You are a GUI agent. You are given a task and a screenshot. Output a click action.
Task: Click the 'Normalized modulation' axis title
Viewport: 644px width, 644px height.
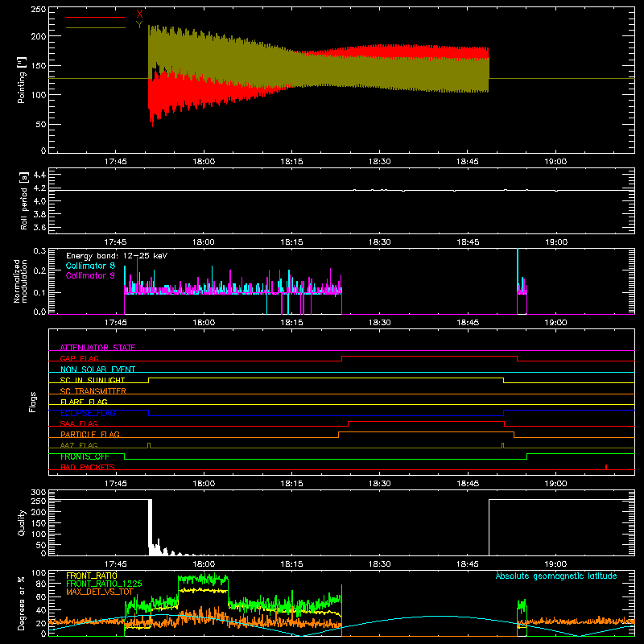(21, 281)
